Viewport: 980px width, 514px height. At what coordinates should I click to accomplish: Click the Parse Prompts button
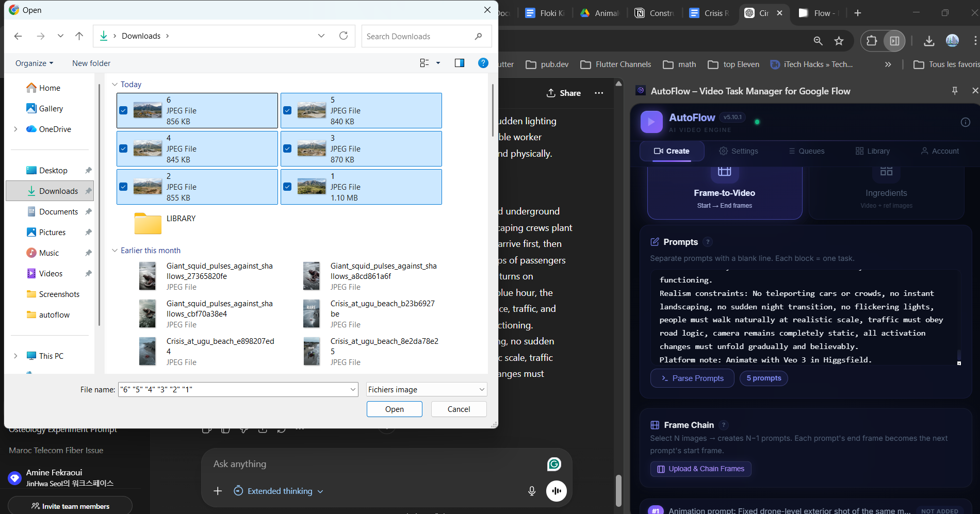click(692, 378)
